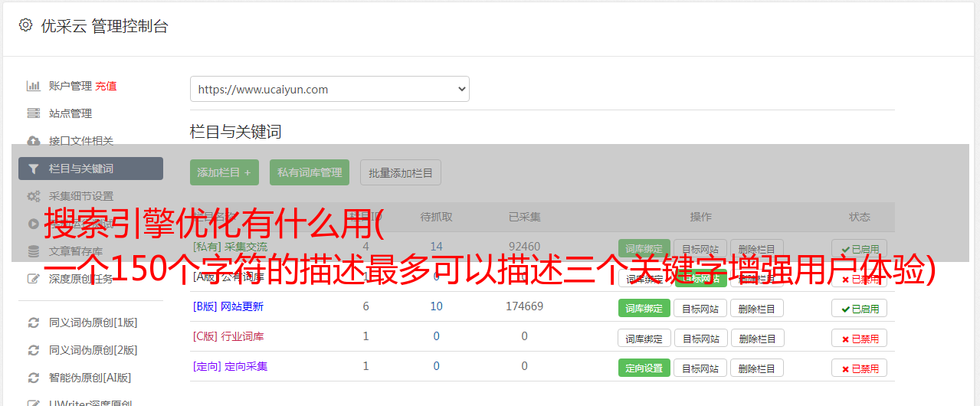Viewport: 980px width, 406px height.
Task: Open 私有词库管理
Action: point(310,172)
